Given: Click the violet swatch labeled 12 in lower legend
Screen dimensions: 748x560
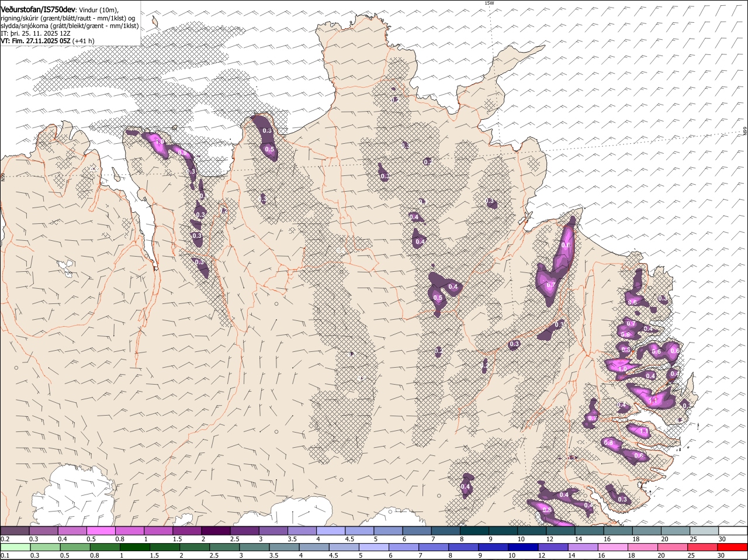Looking at the screenshot, I should pyautogui.click(x=553, y=548).
